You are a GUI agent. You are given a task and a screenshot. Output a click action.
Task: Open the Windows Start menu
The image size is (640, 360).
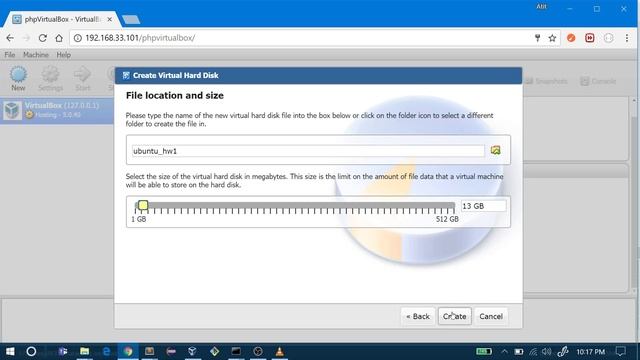click(x=10, y=351)
